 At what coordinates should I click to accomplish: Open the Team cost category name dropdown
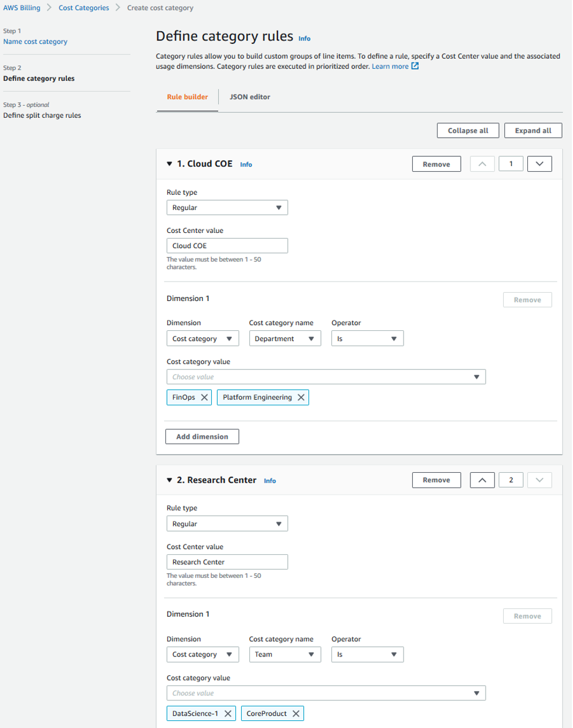pos(284,655)
